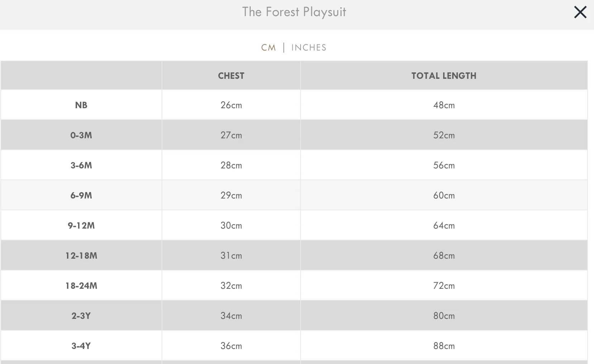Click the TOTAL LENGTH column header
The image size is (594, 364).
coord(444,76)
